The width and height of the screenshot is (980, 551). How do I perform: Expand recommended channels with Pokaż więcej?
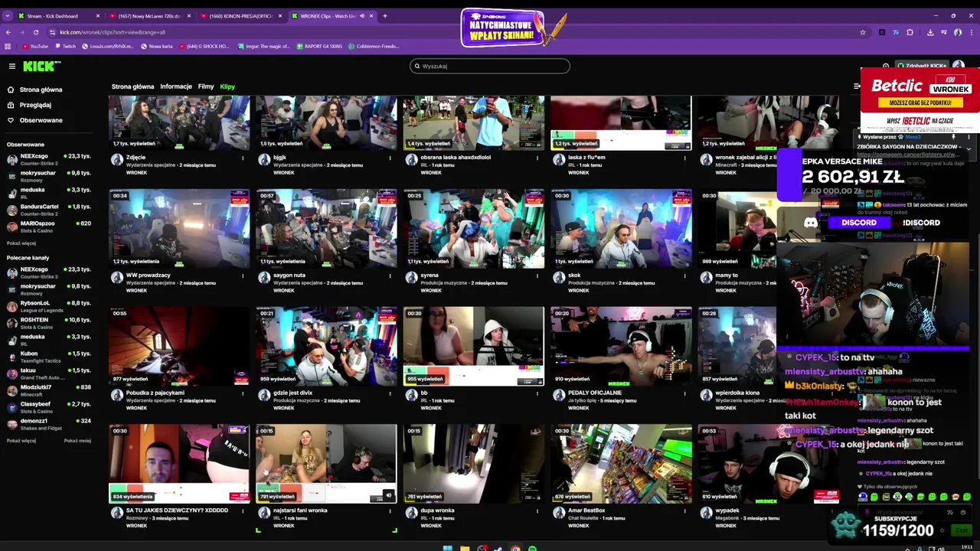click(x=21, y=441)
